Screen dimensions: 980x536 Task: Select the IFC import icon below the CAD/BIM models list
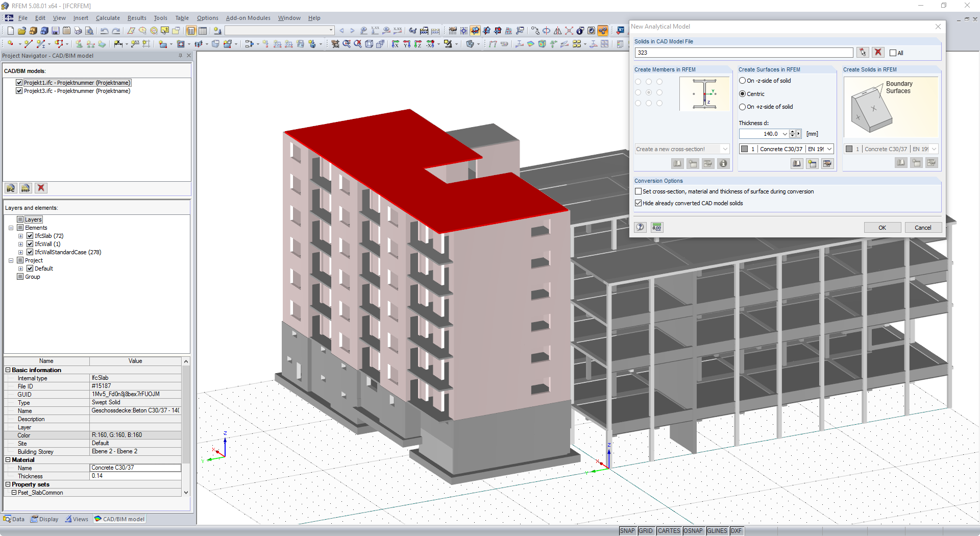(10, 188)
